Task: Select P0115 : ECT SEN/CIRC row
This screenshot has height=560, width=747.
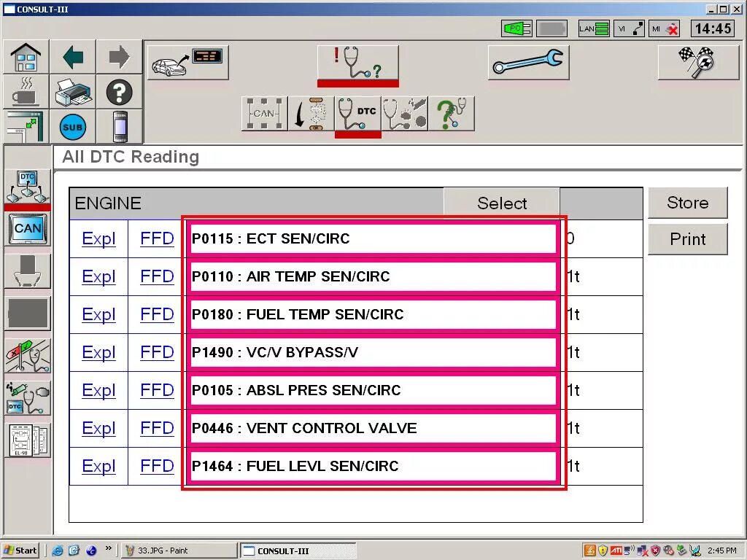Action: coord(373,238)
